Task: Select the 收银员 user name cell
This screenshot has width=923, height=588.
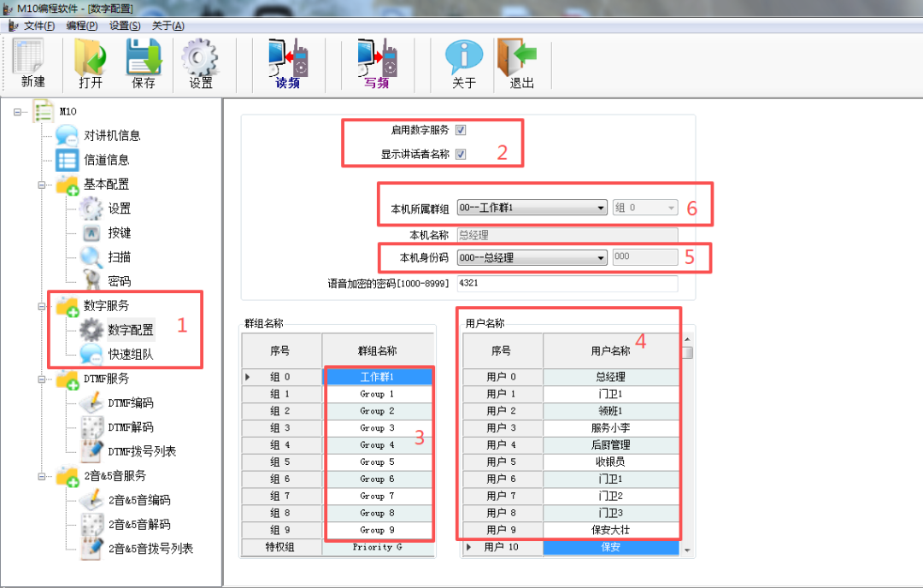Action: [610, 462]
